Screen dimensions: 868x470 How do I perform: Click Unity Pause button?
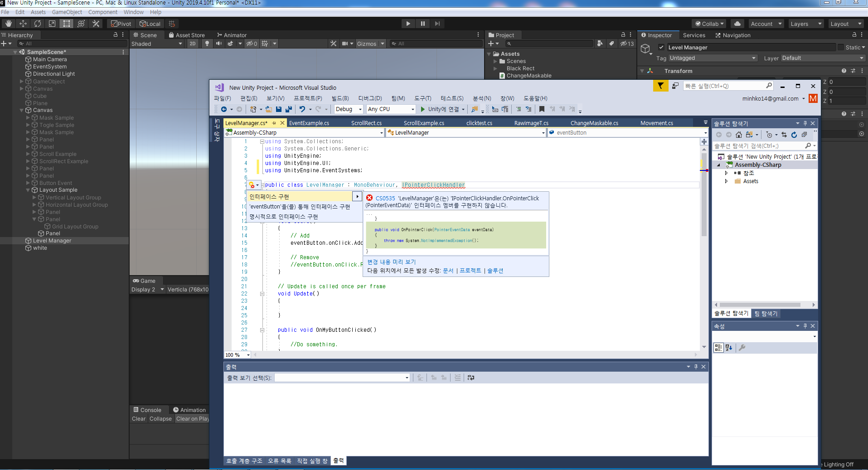423,24
